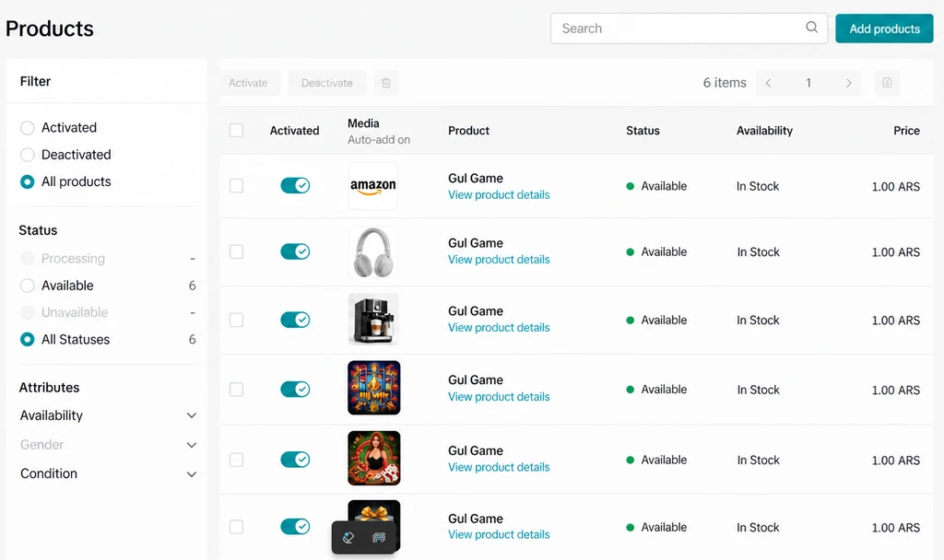This screenshot has width=944, height=560.
Task: Expand the Condition attribute dropdown
Action: 109,474
